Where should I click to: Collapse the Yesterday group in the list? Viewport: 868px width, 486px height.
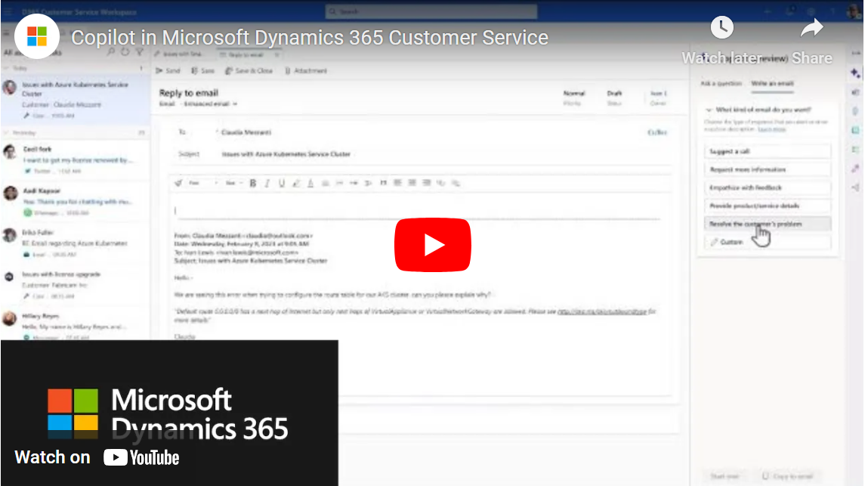coord(7,132)
